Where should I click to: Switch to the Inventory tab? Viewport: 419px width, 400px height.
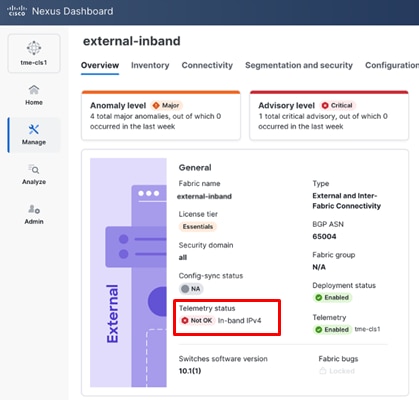[150, 65]
